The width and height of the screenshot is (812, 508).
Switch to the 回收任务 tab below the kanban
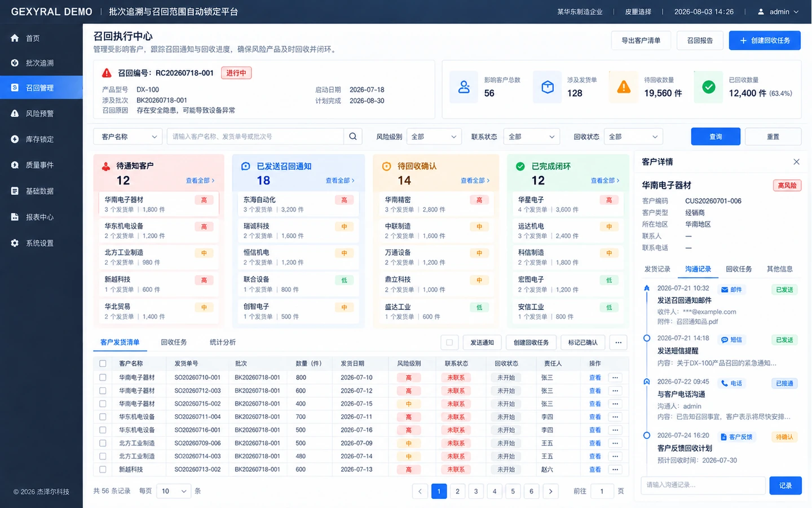(174, 343)
